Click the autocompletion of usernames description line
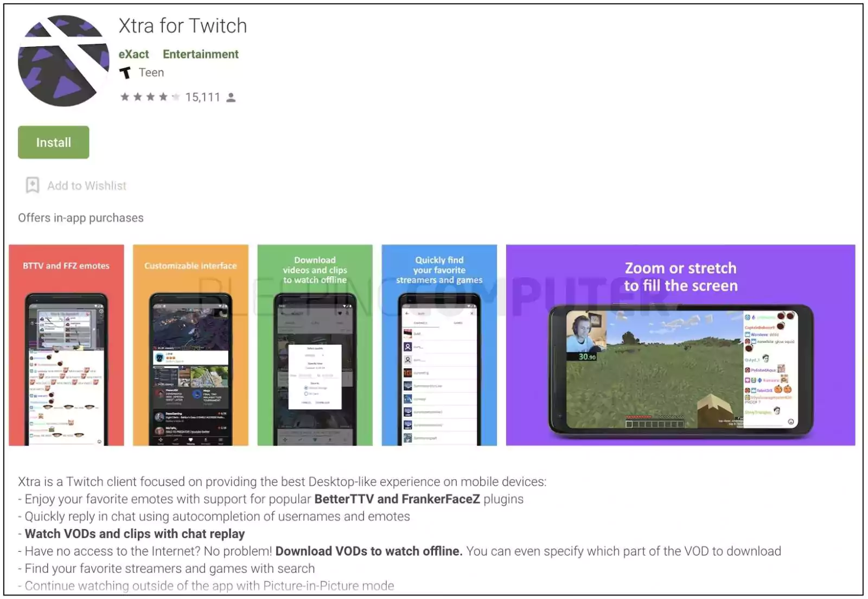The image size is (868, 599). point(214,517)
